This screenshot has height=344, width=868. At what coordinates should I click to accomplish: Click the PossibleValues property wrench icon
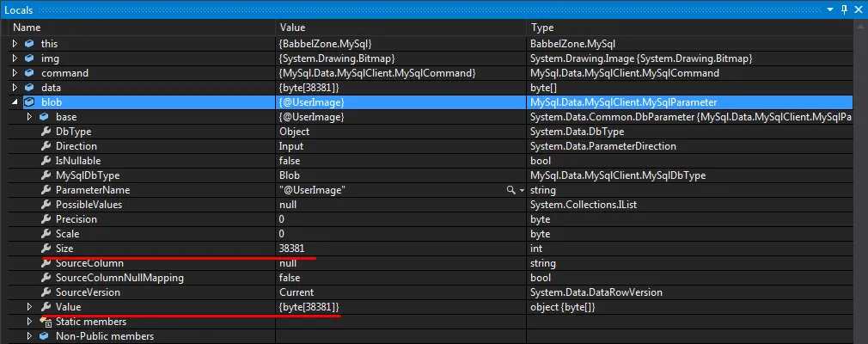tap(46, 205)
